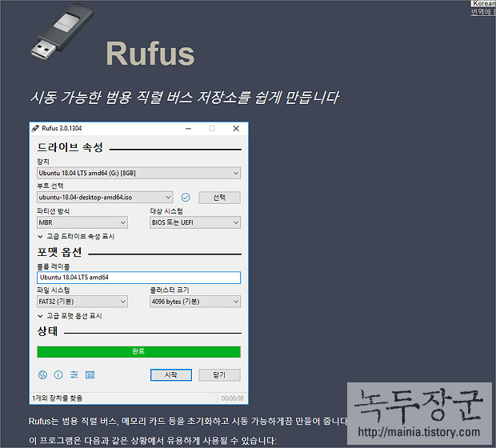This screenshot has height=448, width=496.
Task: Click the Rufus USB drive logo
Action: pos(62,31)
